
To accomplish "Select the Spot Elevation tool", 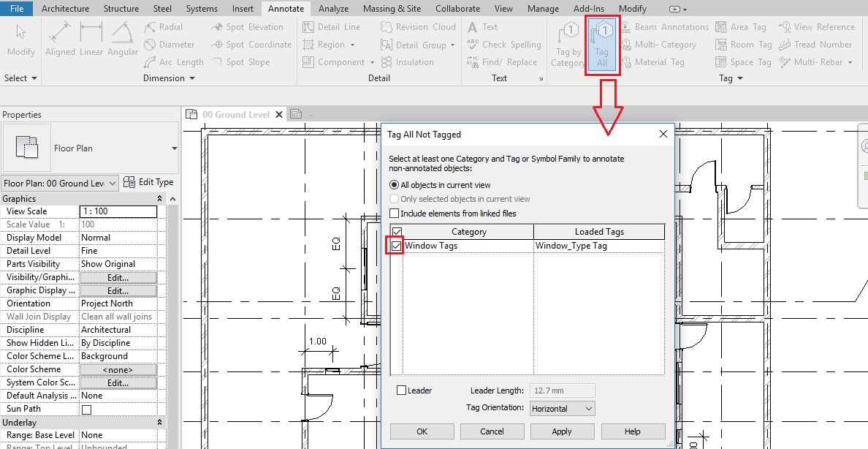I will [x=247, y=27].
